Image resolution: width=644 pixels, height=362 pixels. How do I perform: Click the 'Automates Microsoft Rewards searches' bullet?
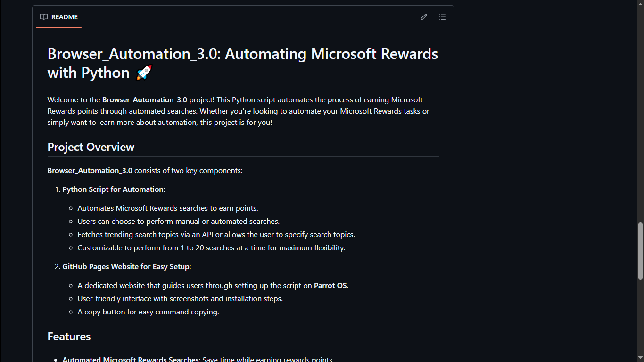click(167, 208)
